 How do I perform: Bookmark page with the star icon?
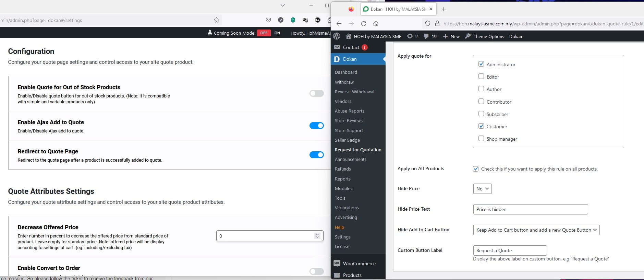pos(217,20)
